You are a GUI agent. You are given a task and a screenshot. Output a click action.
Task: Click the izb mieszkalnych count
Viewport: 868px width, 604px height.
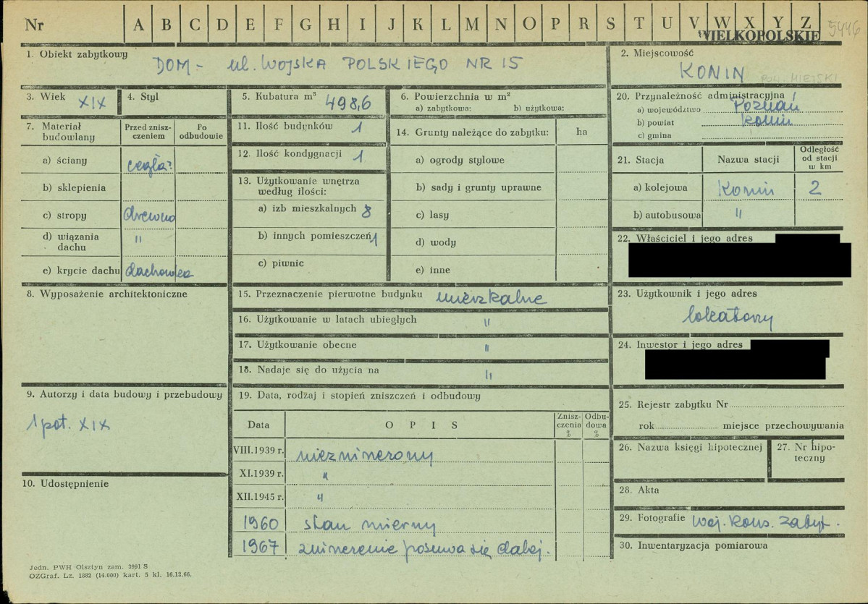pyautogui.click(x=366, y=210)
